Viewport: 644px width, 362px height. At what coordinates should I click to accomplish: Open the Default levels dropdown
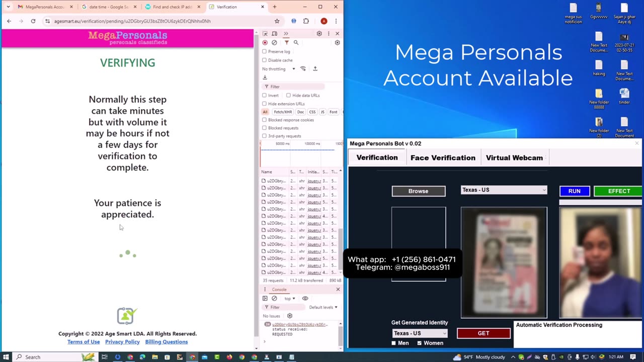coord(323,307)
